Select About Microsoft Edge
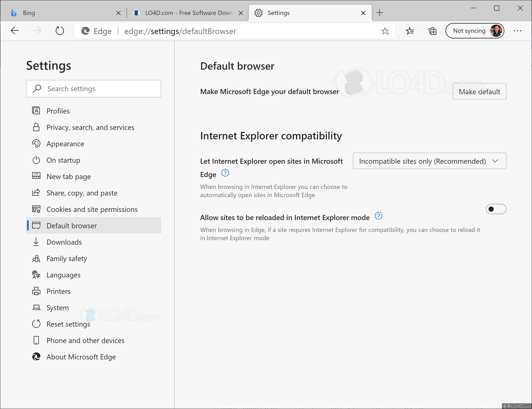Viewport: 532px width, 409px height. point(81,357)
